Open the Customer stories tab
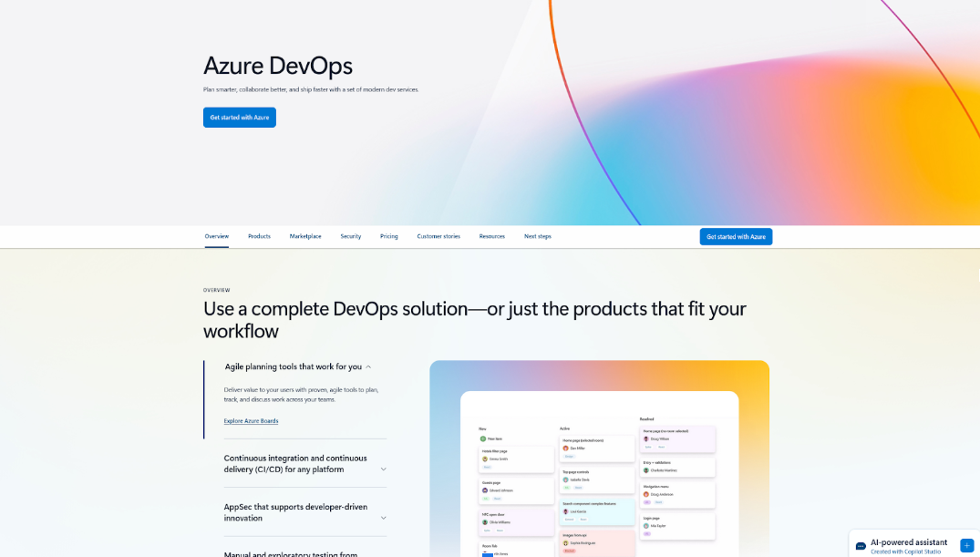 pyautogui.click(x=438, y=236)
